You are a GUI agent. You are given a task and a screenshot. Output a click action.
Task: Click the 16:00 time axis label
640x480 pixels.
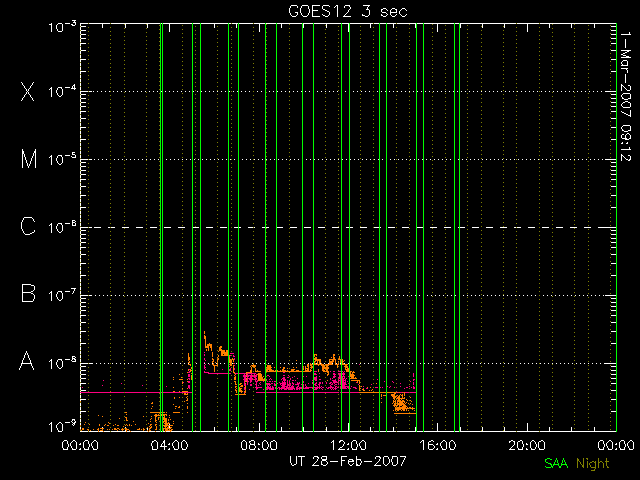tap(438, 444)
